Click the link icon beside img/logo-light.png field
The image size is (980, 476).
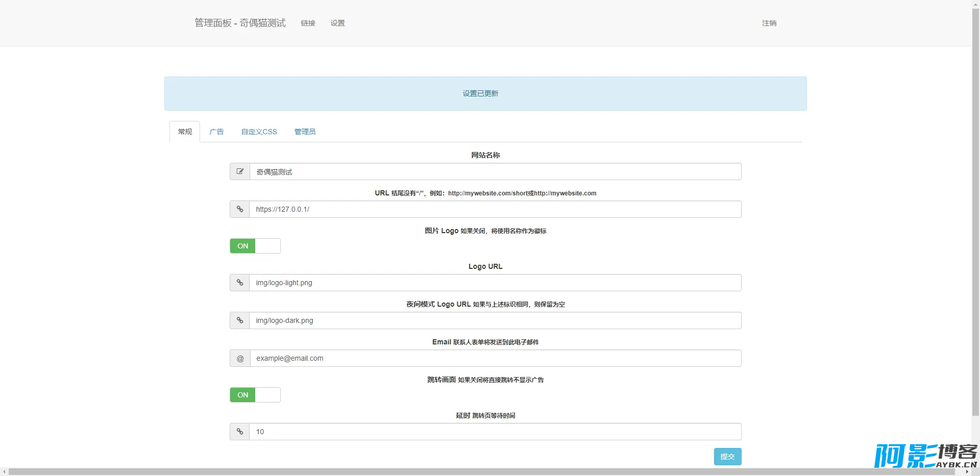coord(240,283)
